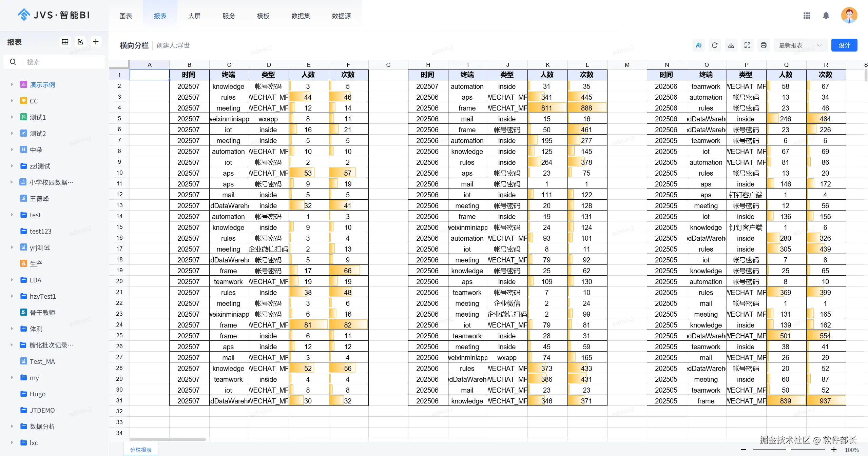Select the 分栏报表 sheet tab
Screen dimensions: 868x456
click(x=141, y=450)
